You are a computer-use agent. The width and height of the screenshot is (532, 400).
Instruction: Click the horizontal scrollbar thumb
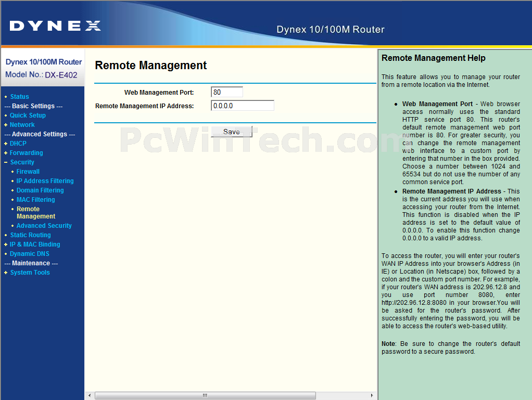[205, 395]
